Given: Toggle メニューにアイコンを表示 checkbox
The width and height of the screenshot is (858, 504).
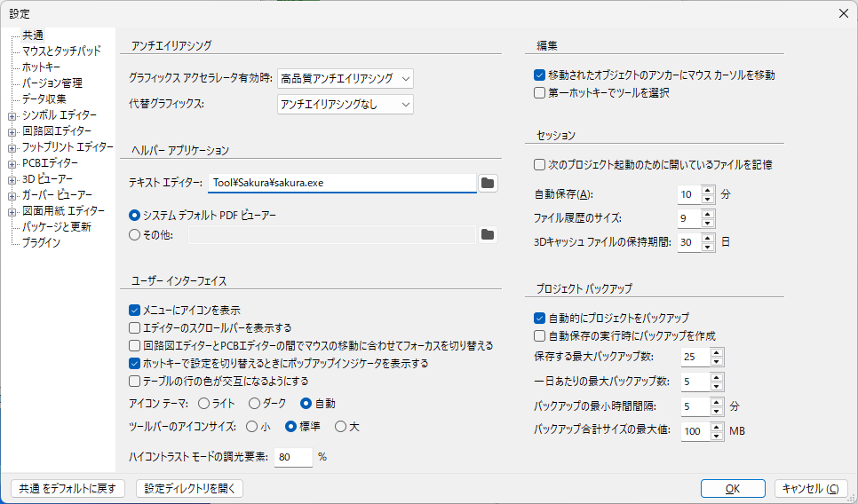Looking at the screenshot, I should pos(135,311).
